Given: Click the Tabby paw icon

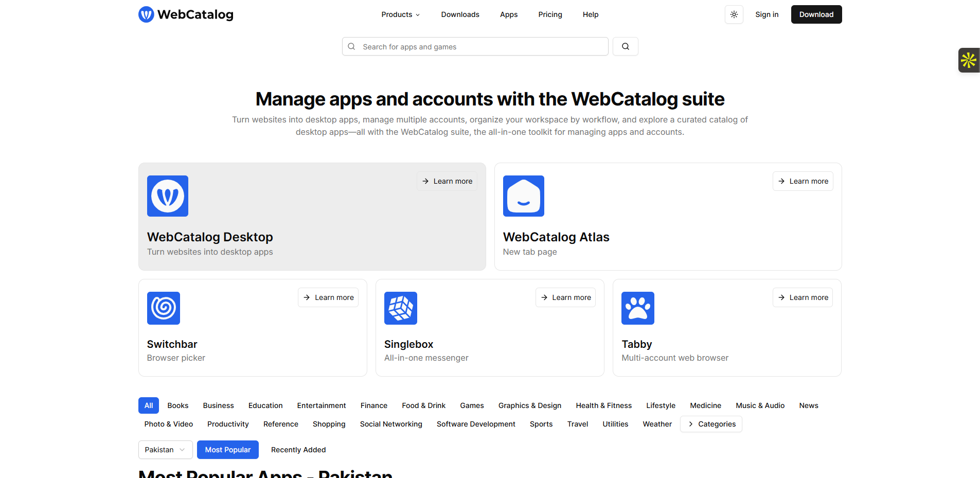Looking at the screenshot, I should [x=637, y=308].
